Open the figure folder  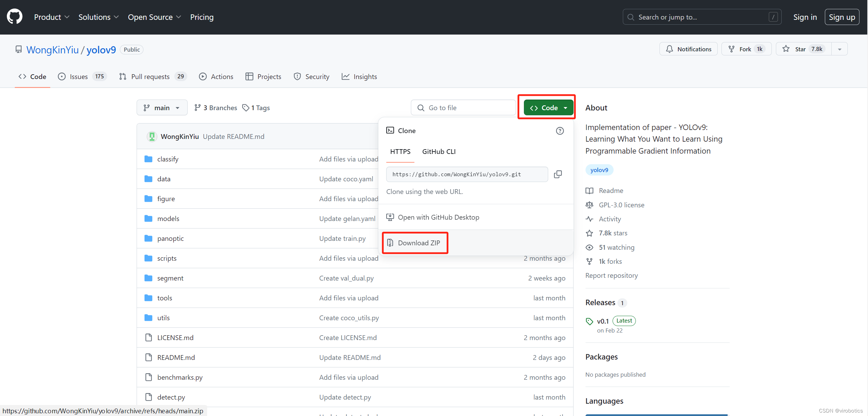(x=166, y=199)
